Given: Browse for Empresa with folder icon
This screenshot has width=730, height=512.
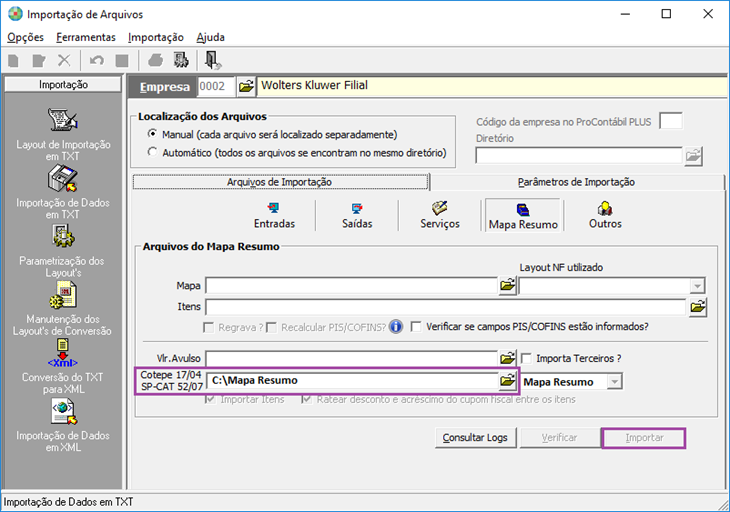Looking at the screenshot, I should click(x=246, y=86).
